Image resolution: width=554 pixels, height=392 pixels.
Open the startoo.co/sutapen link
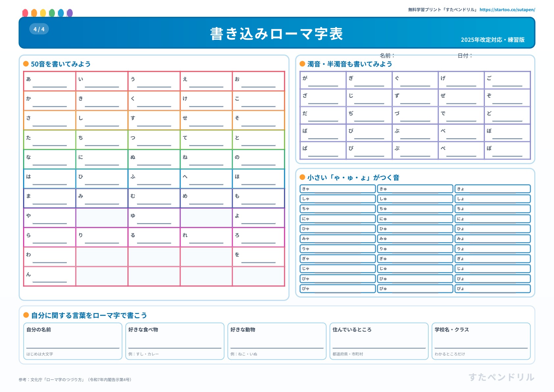point(507,10)
